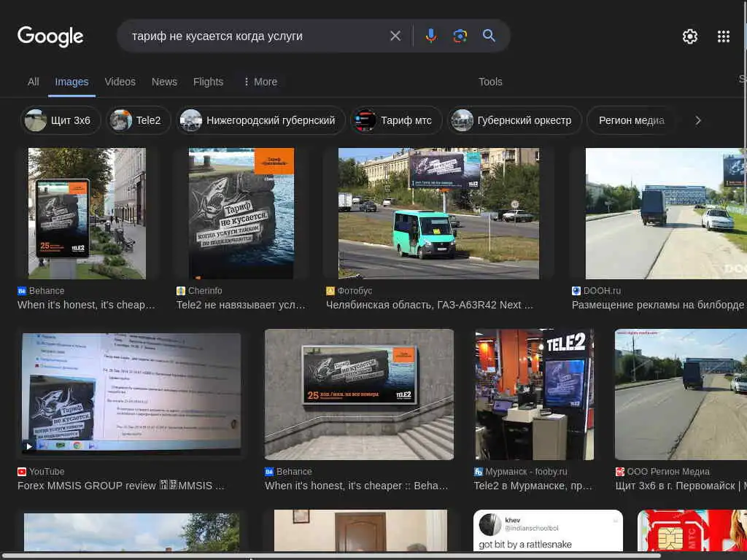Open 'Щит 3x6 в г. Первомайск' link

pyautogui.click(x=681, y=486)
